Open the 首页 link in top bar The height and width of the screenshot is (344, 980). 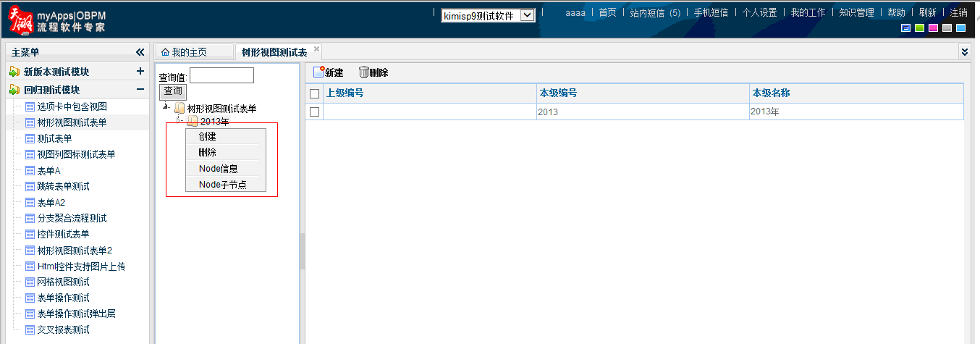(x=608, y=12)
